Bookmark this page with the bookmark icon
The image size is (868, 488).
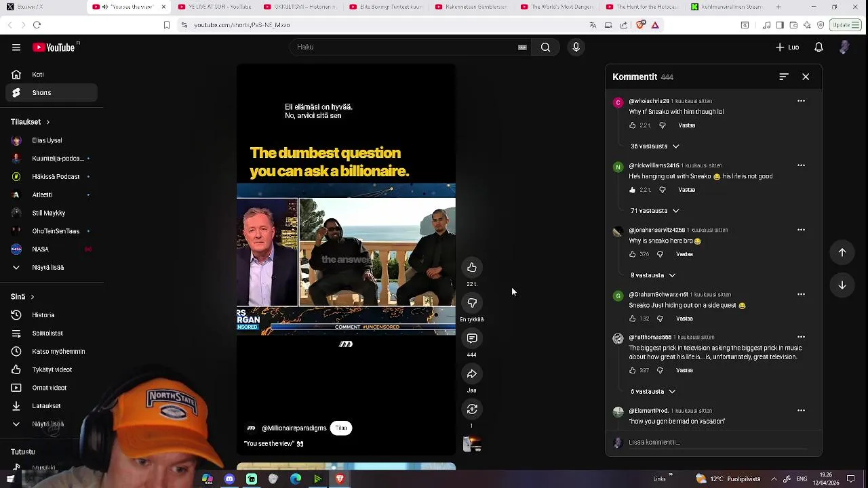coord(167,25)
